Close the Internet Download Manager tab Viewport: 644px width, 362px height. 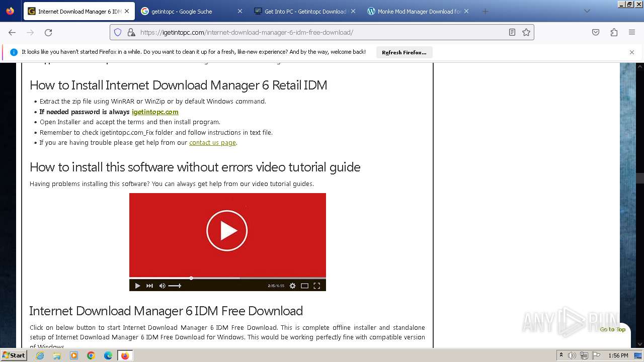click(127, 11)
